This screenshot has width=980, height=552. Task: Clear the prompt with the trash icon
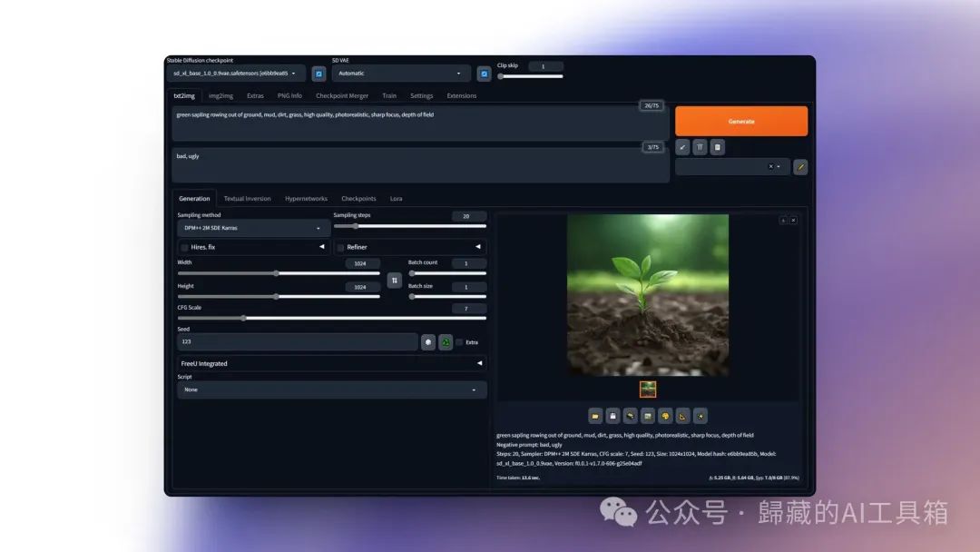(x=700, y=148)
